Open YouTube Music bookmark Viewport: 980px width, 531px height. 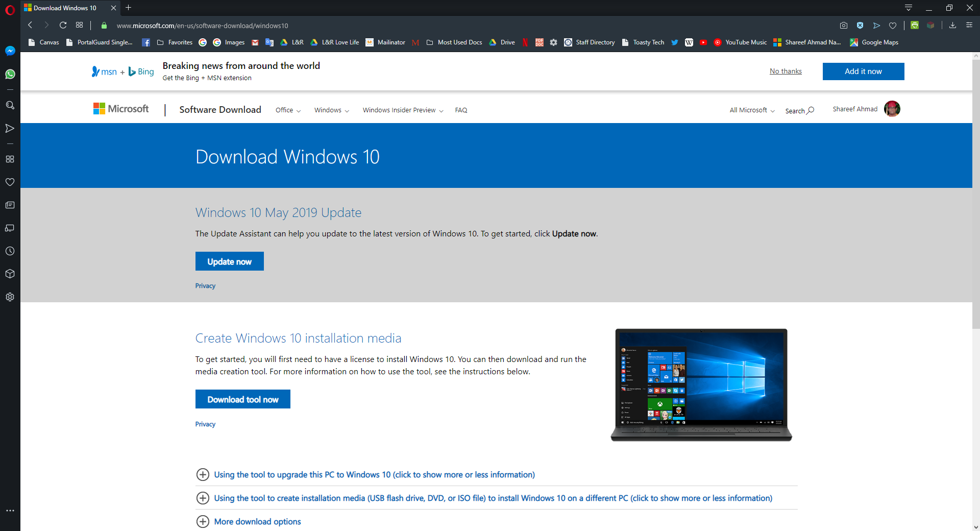tap(740, 42)
